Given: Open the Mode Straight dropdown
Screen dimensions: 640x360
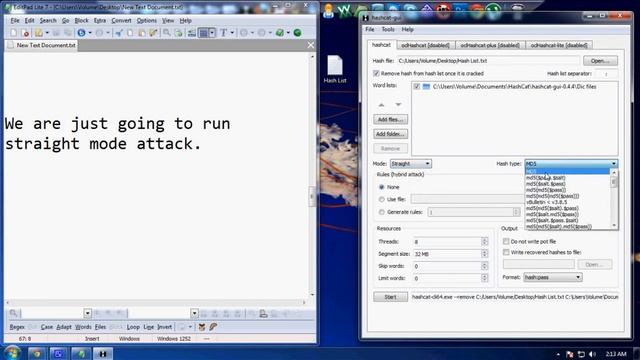Looking at the screenshot, I should pyautogui.click(x=411, y=164).
